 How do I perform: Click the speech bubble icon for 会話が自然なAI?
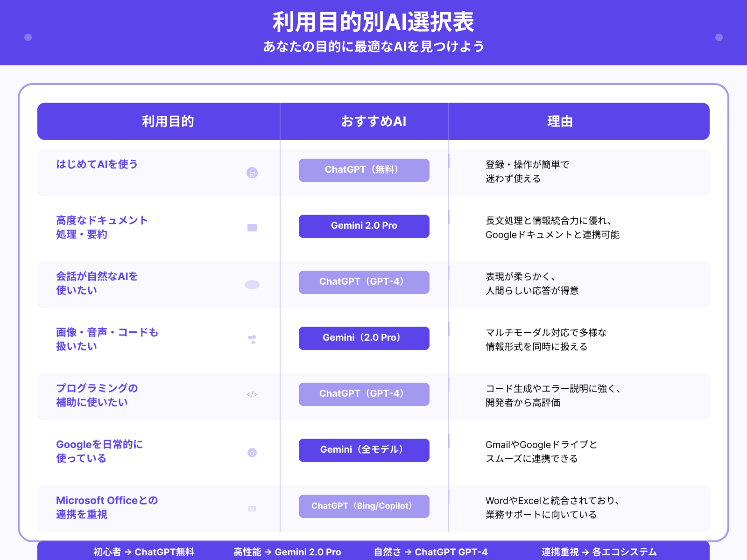tap(252, 284)
